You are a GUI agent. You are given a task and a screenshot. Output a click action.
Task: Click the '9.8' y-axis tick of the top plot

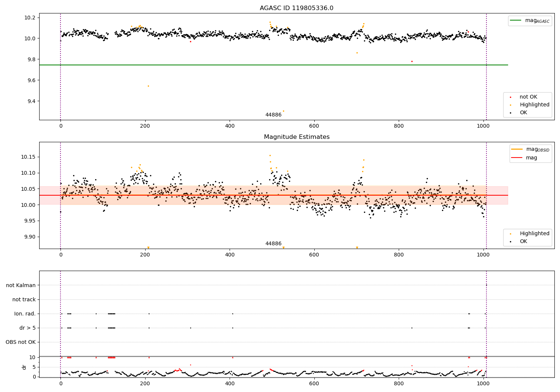click(31, 59)
